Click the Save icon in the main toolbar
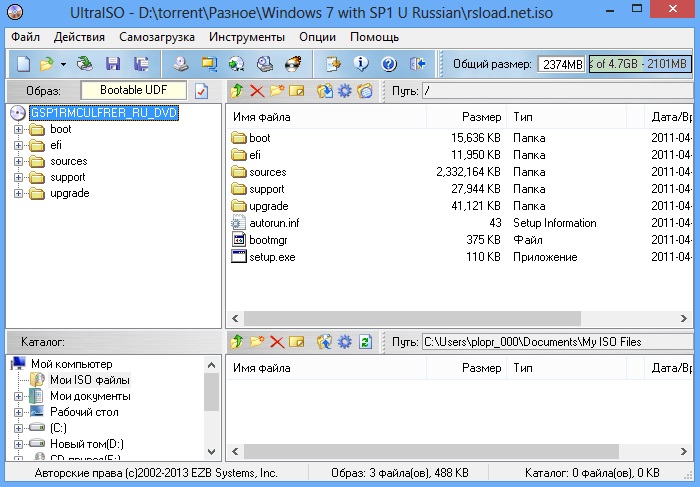The height and width of the screenshot is (487, 700). [x=113, y=64]
